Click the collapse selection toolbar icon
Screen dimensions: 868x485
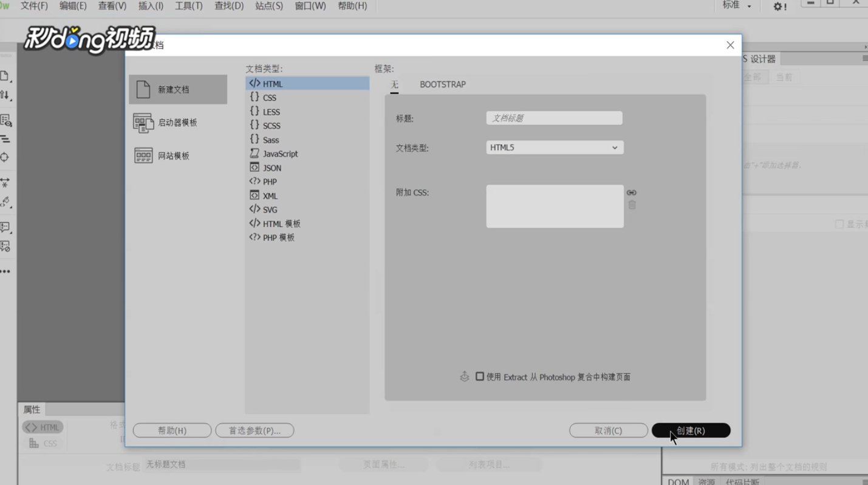pos(5,182)
